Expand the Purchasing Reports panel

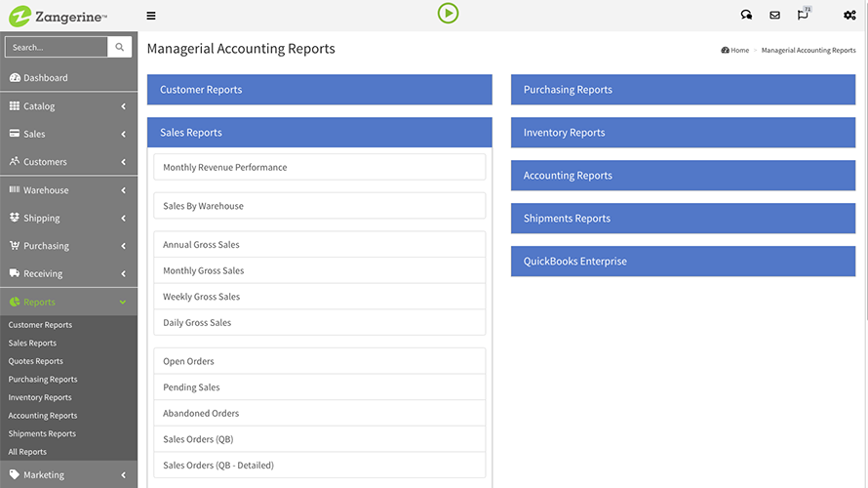point(683,90)
